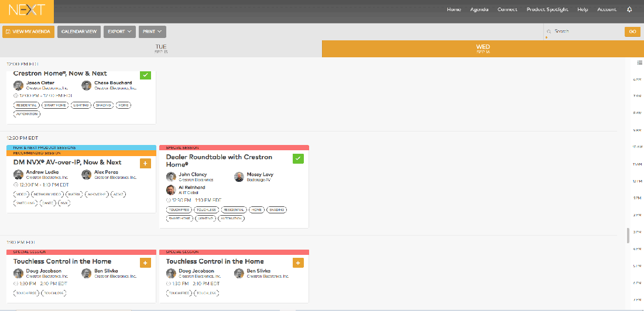Click VIDEO tag on DM NVX card

(x=21, y=194)
